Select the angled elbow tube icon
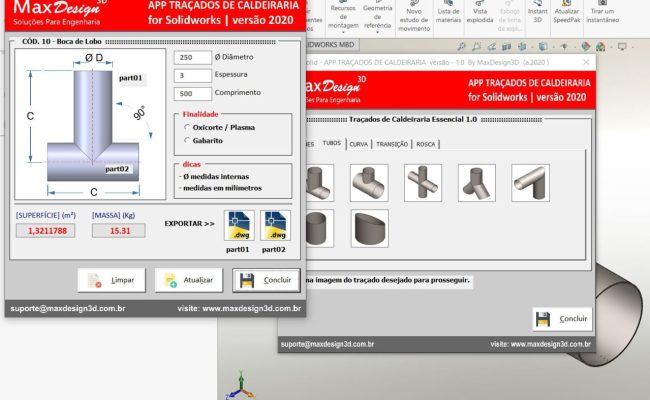650x400 pixels. pyautogui.click(x=530, y=182)
